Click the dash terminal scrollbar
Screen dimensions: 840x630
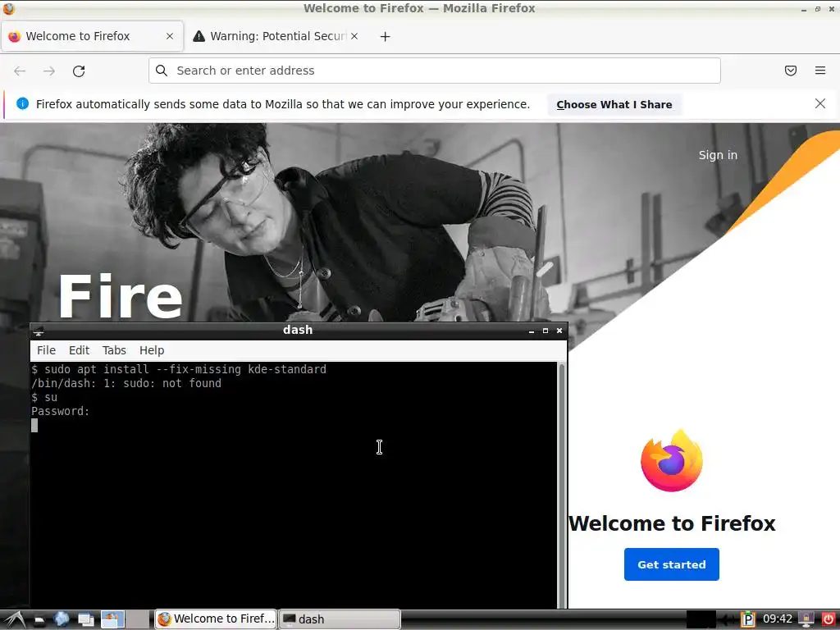click(x=561, y=485)
